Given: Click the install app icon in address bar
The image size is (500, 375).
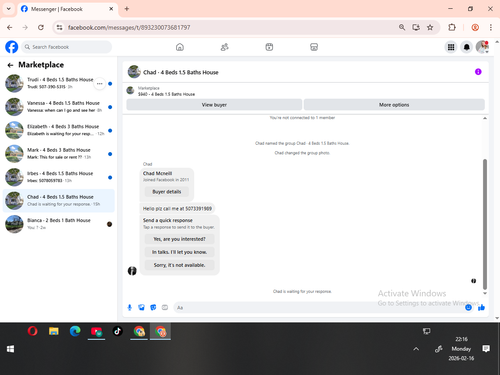Looking at the screenshot, I should click(416, 27).
